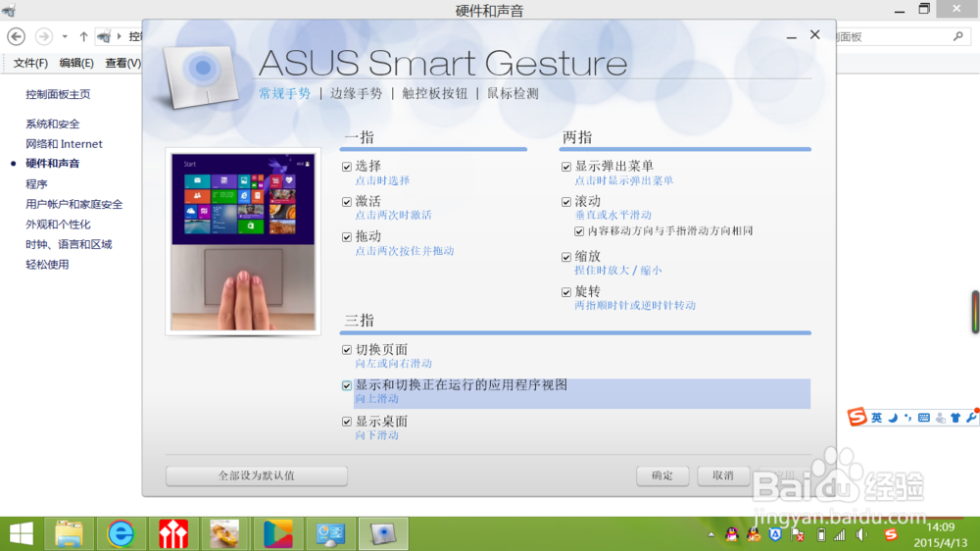Open 网络和 Internet in the sidebar
The height and width of the screenshot is (551, 980).
click(64, 144)
